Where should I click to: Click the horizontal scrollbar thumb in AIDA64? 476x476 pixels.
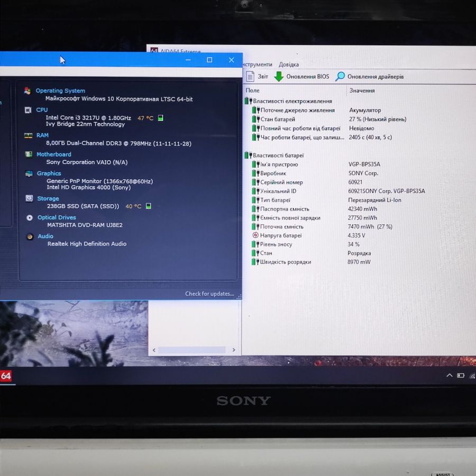(x=192, y=350)
